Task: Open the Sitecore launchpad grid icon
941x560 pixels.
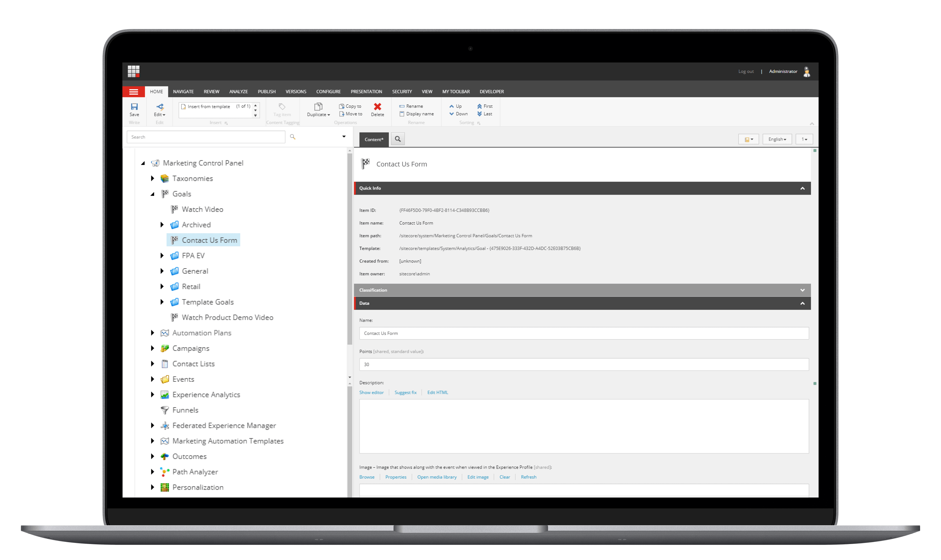Action: [133, 71]
